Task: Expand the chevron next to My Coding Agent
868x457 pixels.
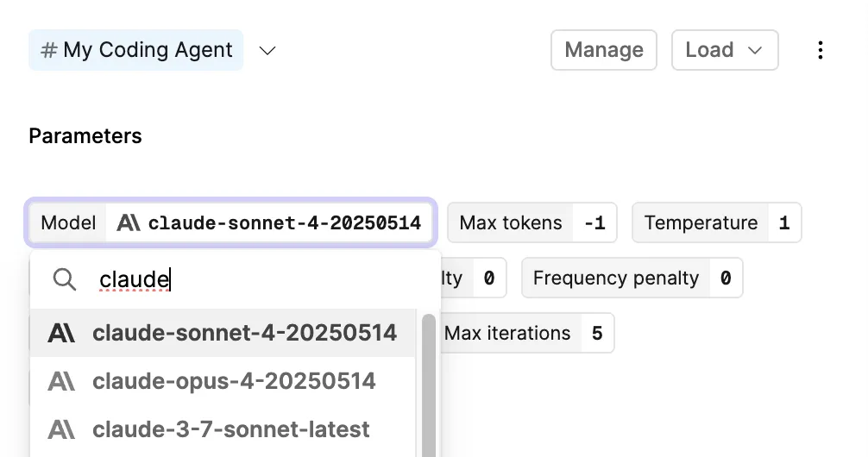Action: pos(267,51)
